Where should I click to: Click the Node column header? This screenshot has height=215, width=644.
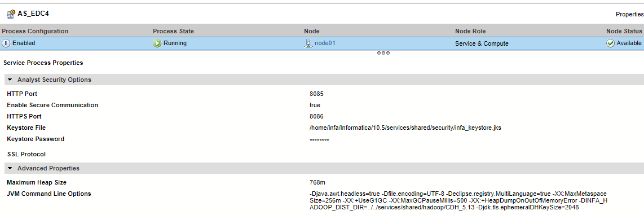312,31
